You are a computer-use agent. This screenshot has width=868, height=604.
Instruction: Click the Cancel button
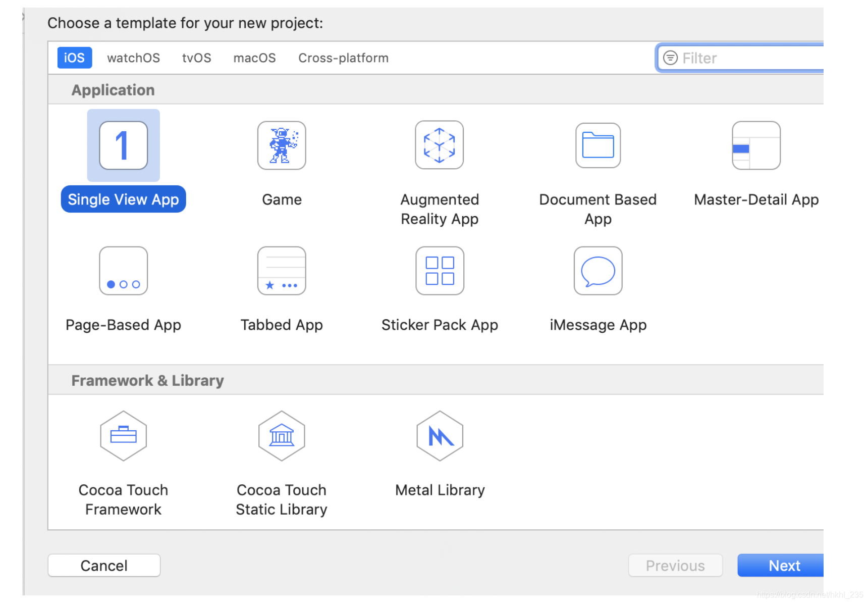pyautogui.click(x=104, y=566)
